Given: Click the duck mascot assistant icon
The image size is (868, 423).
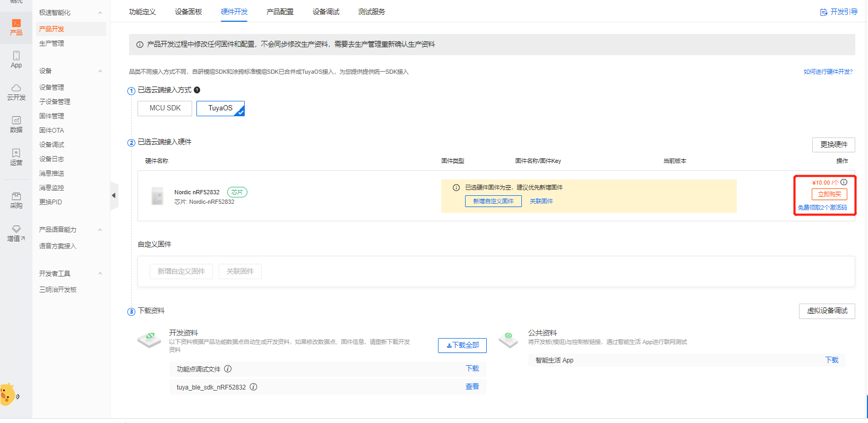Looking at the screenshot, I should pyautogui.click(x=8, y=395).
